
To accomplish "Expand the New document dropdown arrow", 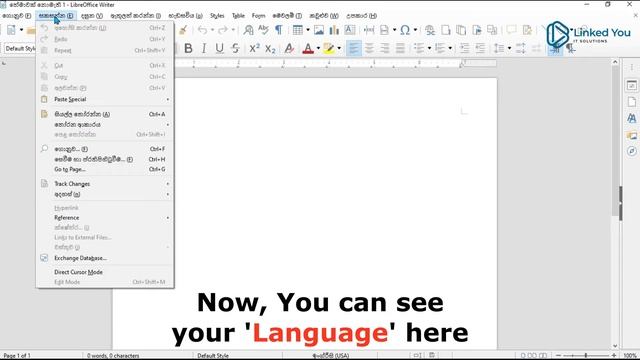I will (x=21, y=30).
